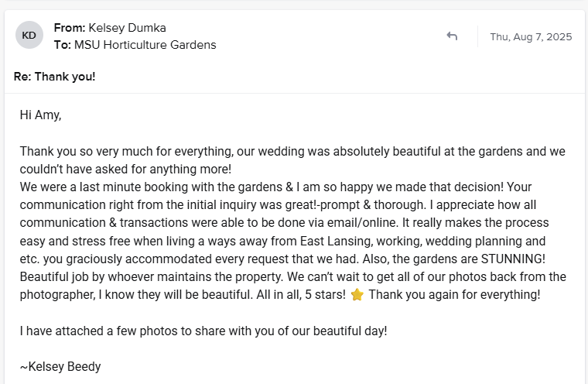The width and height of the screenshot is (588, 384).
Task: Click the Hi Amy greeting
Action: pyautogui.click(x=40, y=115)
